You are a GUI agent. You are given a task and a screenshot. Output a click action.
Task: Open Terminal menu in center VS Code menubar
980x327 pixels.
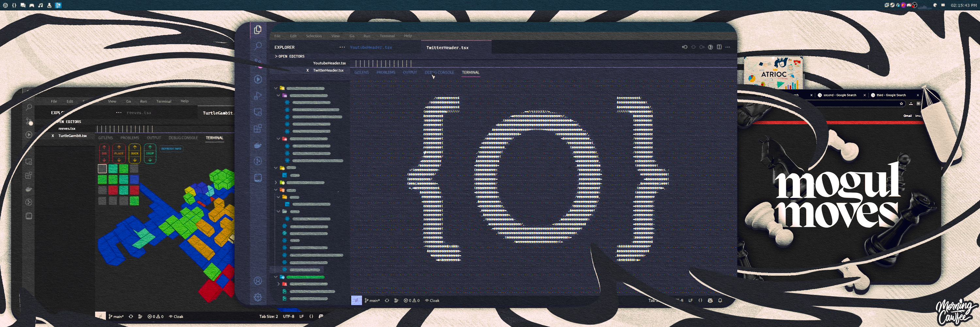(x=387, y=36)
